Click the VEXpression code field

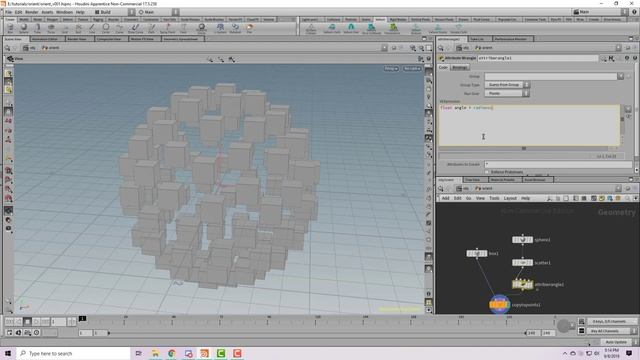point(529,125)
